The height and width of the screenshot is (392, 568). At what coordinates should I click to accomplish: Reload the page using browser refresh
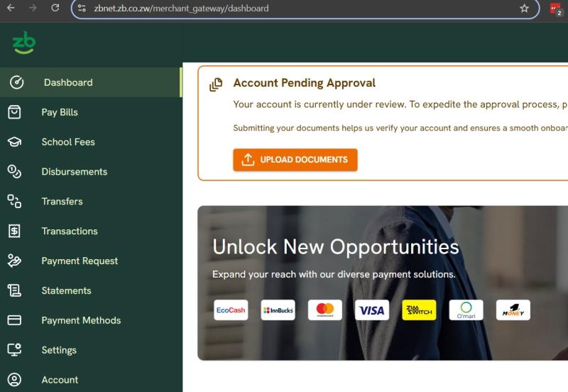pos(55,8)
